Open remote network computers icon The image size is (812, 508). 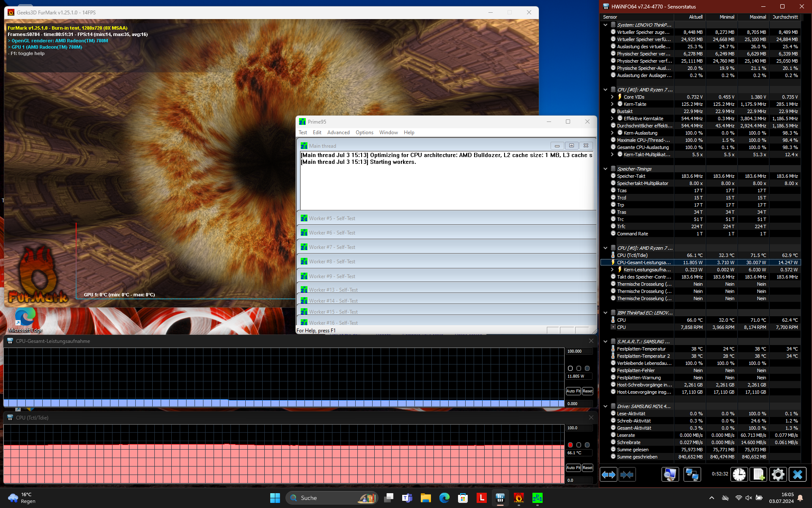pos(692,475)
